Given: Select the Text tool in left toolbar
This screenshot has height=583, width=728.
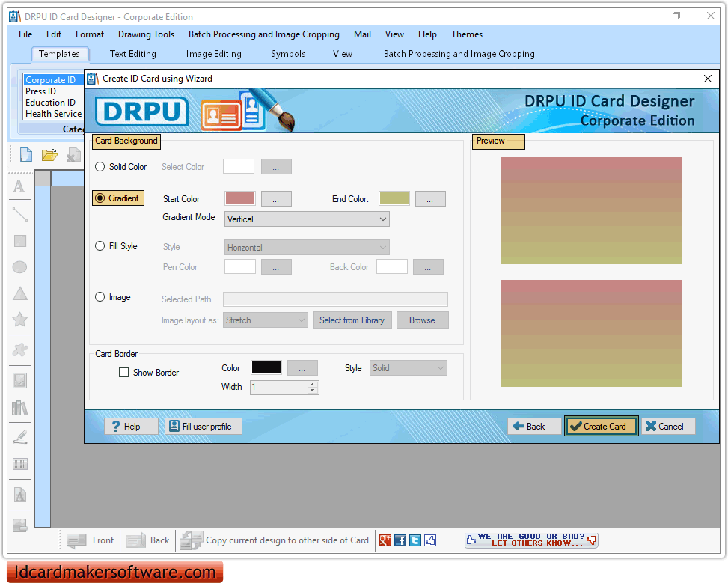Looking at the screenshot, I should (19, 186).
